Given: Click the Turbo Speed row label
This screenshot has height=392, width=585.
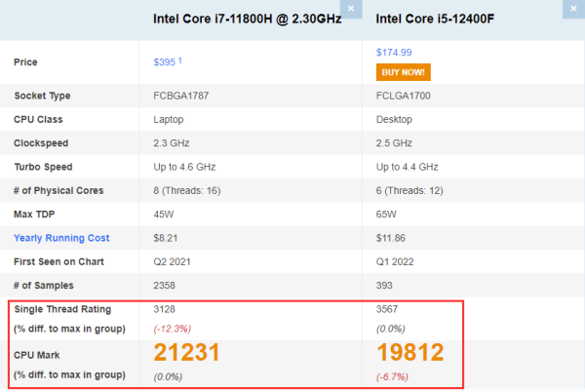Looking at the screenshot, I should coord(43,167).
